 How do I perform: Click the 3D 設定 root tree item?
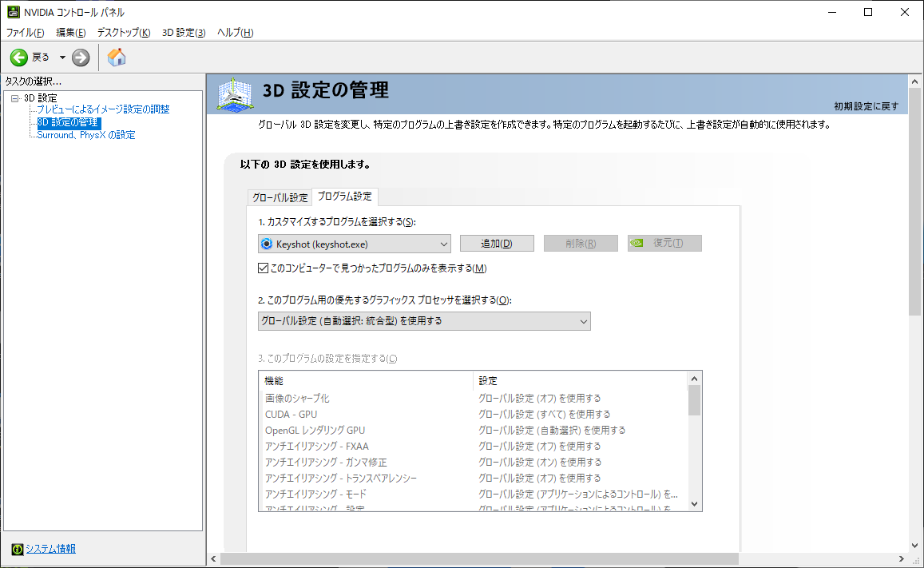pyautogui.click(x=40, y=98)
